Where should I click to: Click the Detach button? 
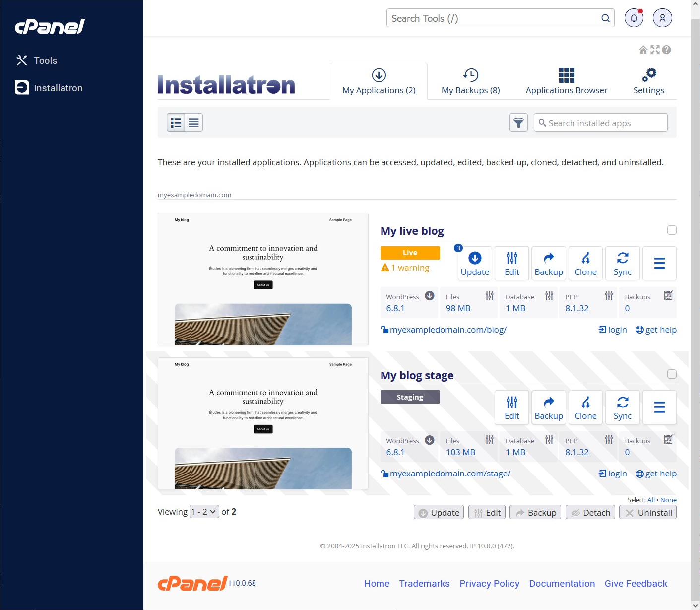tap(590, 512)
